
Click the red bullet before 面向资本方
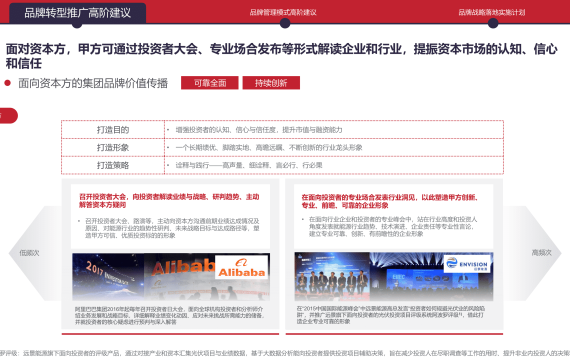click(7, 83)
